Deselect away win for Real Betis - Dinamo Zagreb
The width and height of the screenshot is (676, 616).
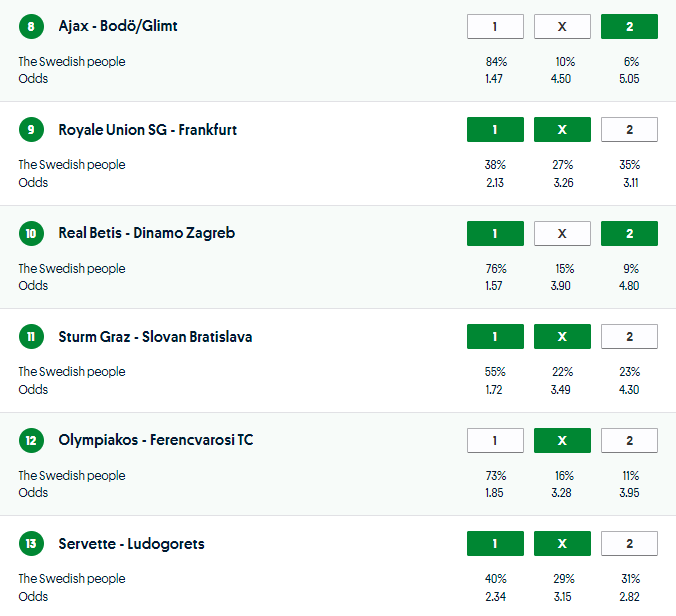(x=629, y=233)
